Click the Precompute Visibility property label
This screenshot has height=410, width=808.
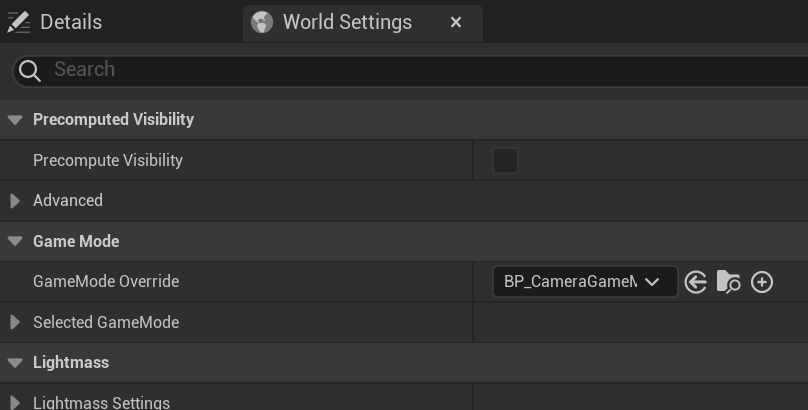click(108, 160)
